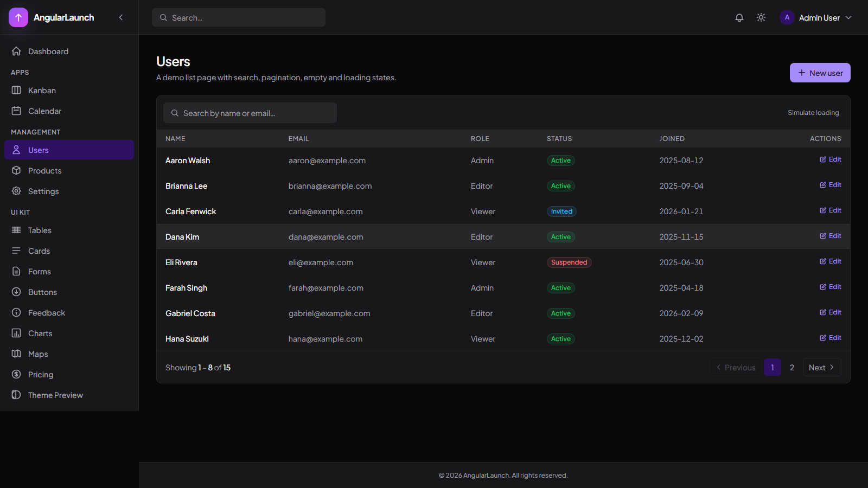Create a New user
Image resolution: width=868 pixels, height=488 pixels.
[820, 73]
